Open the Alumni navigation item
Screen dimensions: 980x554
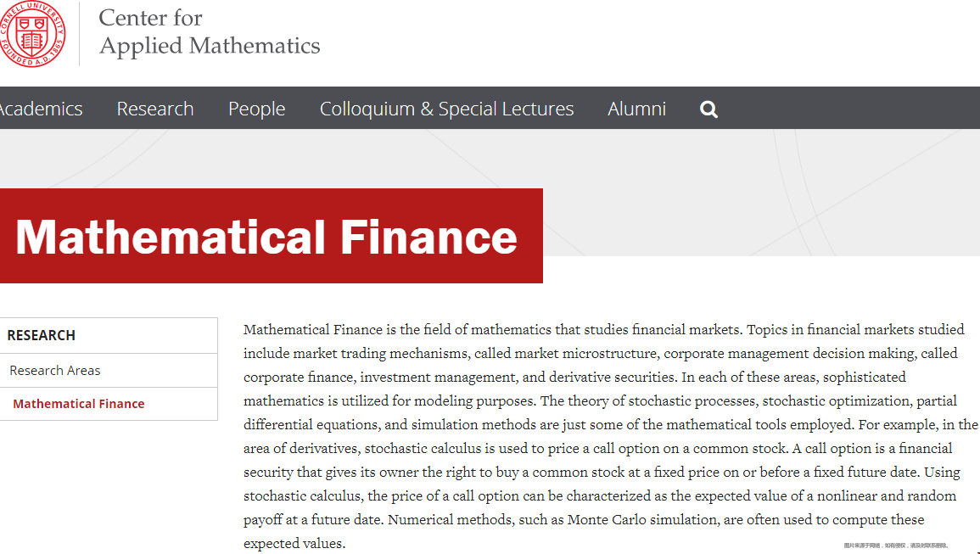coord(637,109)
